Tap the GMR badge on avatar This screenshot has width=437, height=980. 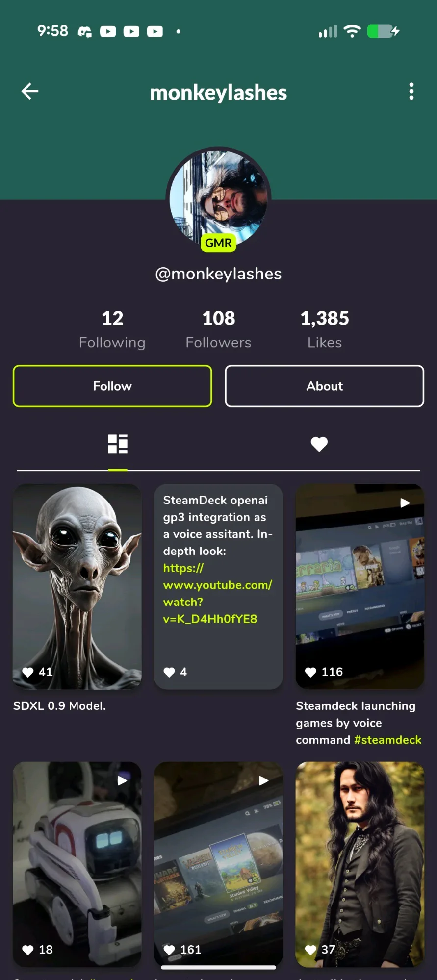tap(218, 243)
